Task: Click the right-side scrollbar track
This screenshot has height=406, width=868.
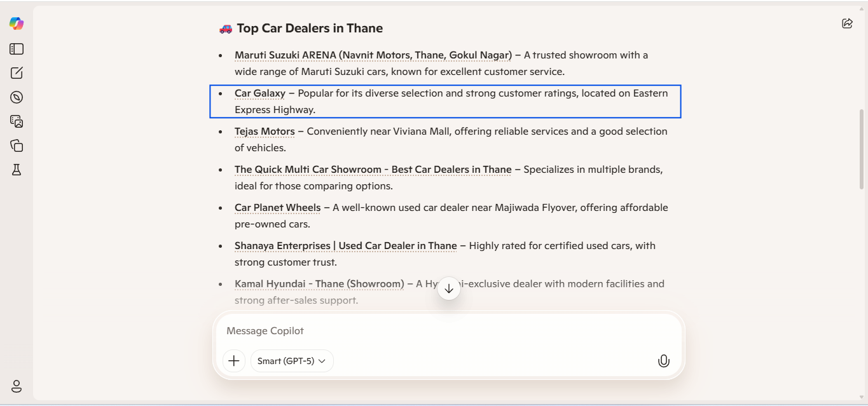Action: (863, 159)
